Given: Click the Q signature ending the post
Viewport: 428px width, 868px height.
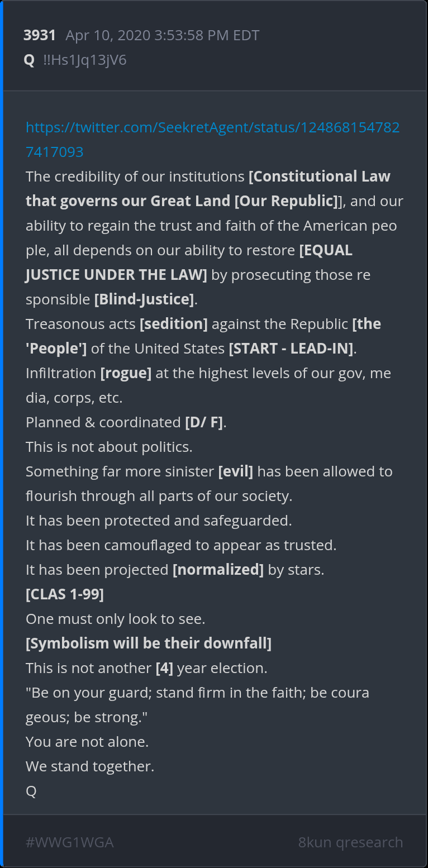Looking at the screenshot, I should (31, 791).
